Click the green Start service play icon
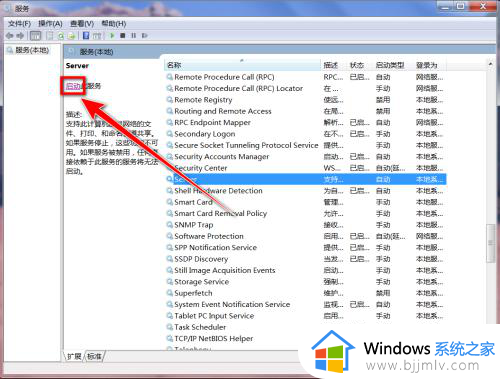The width and height of the screenshot is (500, 379). tap(112, 35)
